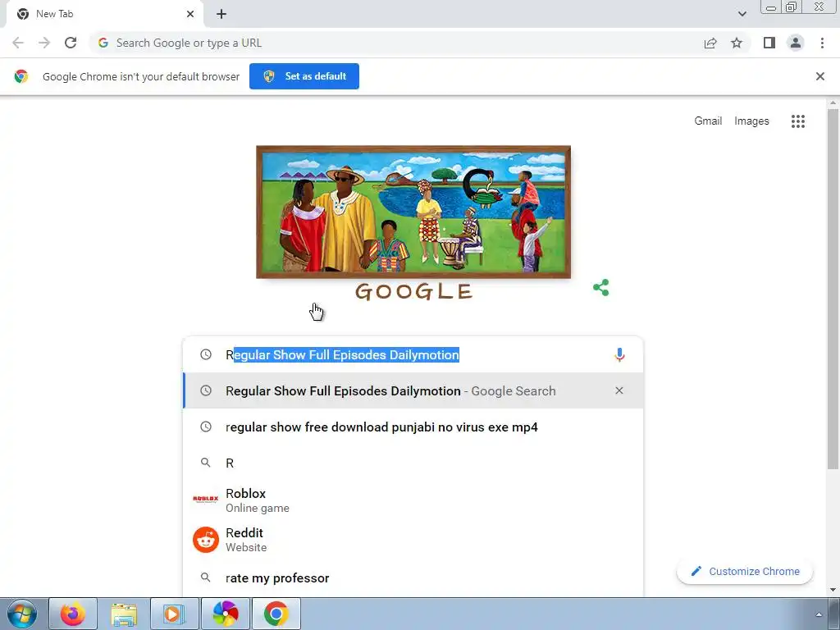Click the Set as default button
Image resolution: width=840 pixels, height=630 pixels.
coord(304,76)
